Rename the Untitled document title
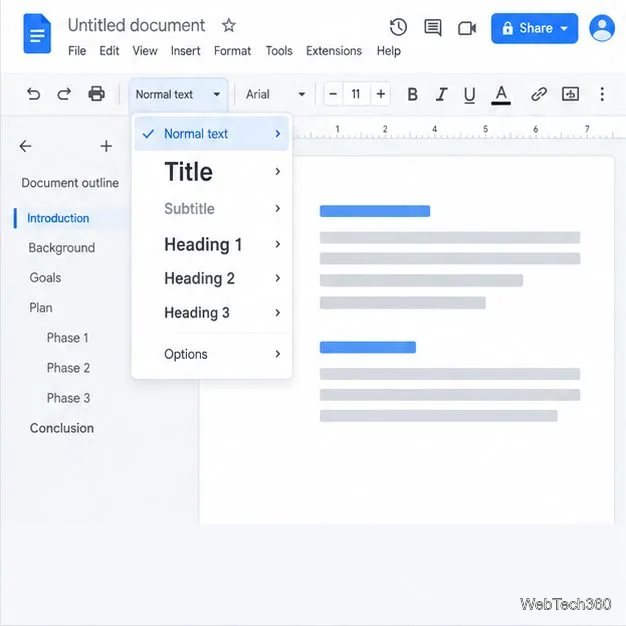The image size is (626, 626). (136, 26)
